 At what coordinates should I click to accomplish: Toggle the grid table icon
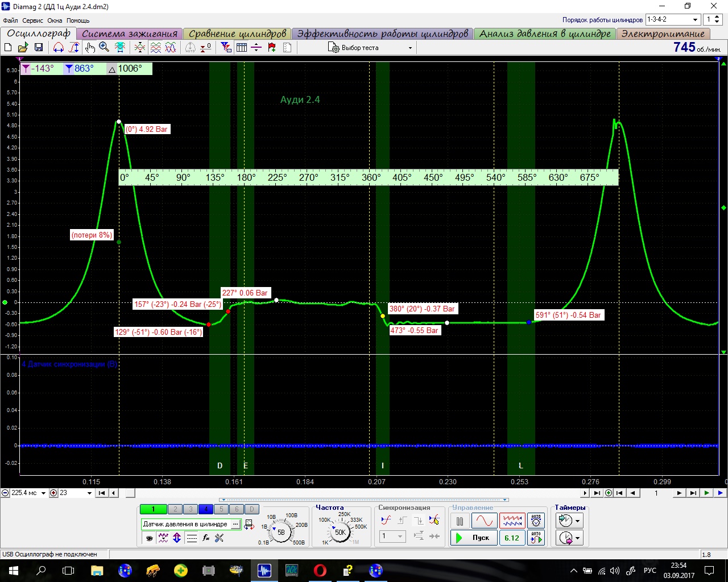242,47
